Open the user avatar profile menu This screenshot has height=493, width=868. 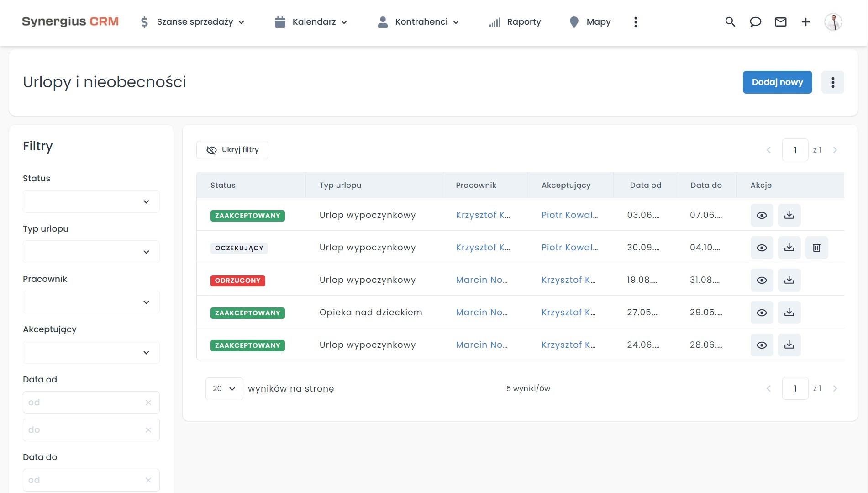click(833, 22)
